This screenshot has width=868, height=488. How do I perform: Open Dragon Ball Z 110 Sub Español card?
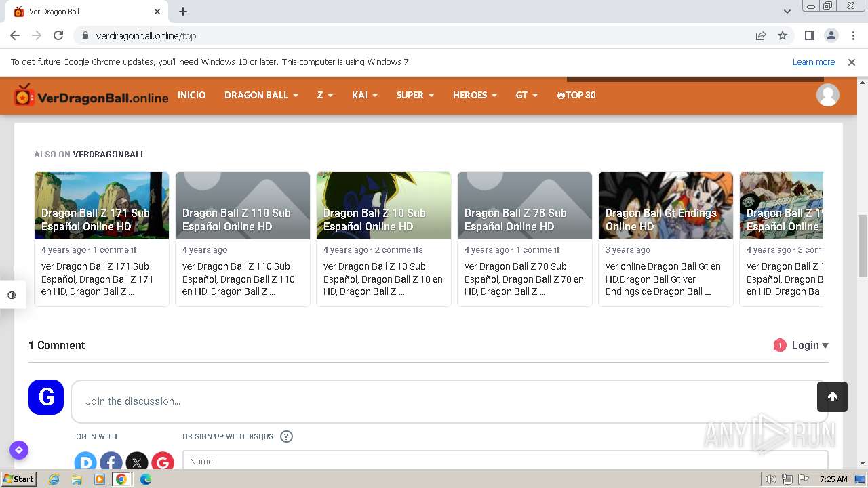tap(243, 239)
